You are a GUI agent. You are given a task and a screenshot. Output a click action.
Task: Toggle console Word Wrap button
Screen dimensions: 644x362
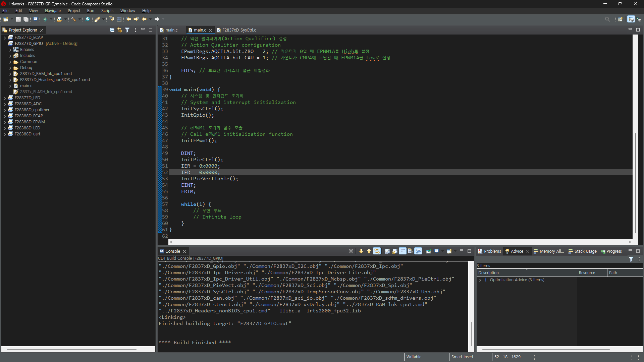(402, 251)
